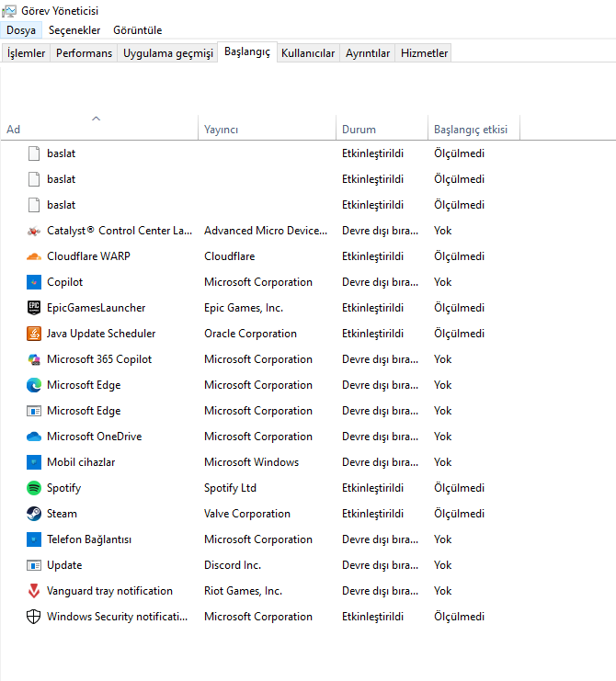Viewport: 616px width, 681px height.
Task: Click Copilot's Devre dışı status cell
Action: (x=380, y=282)
